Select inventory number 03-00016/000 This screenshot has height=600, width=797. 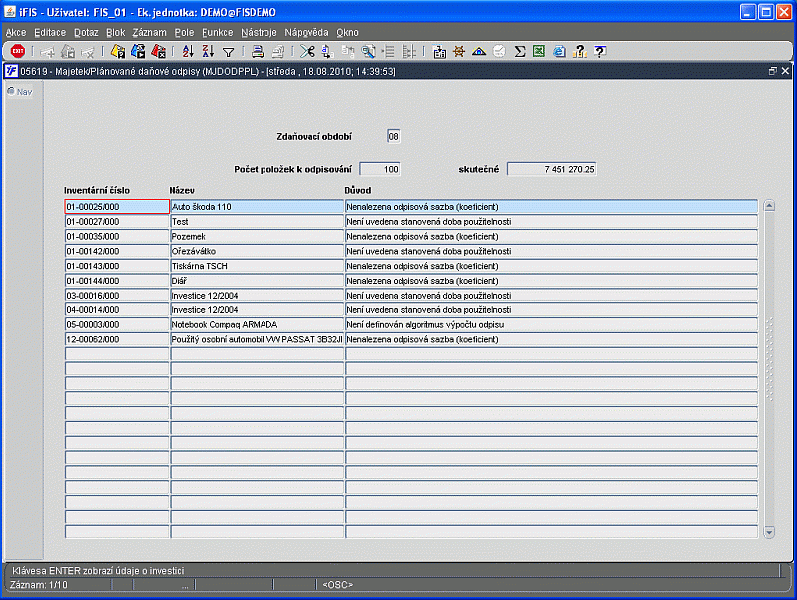117,295
